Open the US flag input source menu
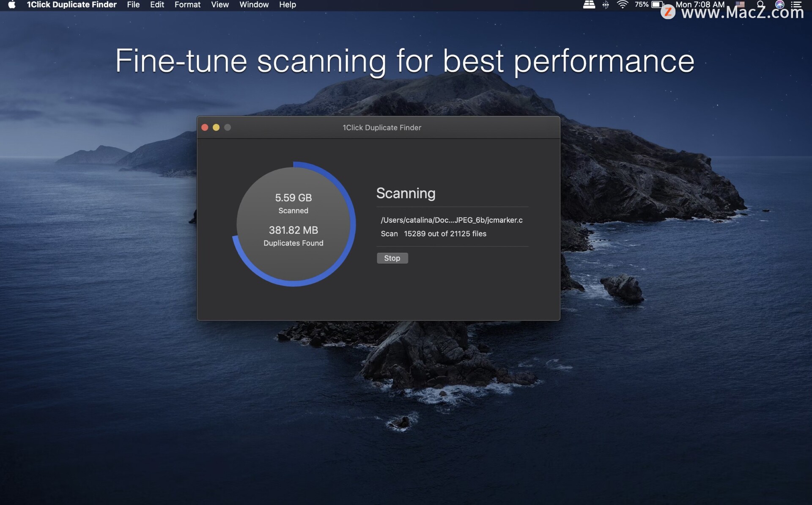This screenshot has width=812, height=505. click(x=740, y=4)
